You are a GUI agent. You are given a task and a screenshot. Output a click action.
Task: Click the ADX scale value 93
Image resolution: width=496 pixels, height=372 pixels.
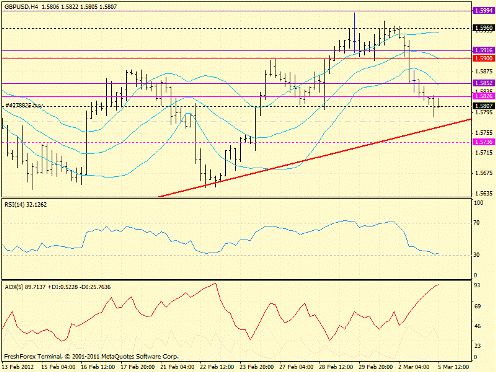point(477,285)
